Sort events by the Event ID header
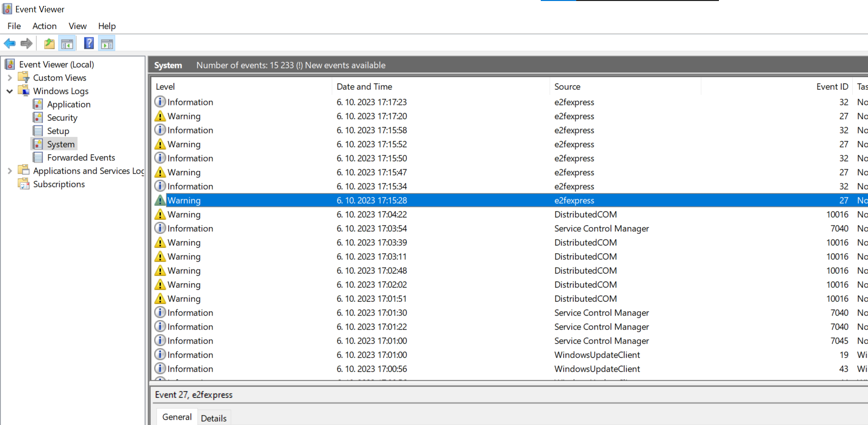The image size is (868, 425). click(777, 87)
